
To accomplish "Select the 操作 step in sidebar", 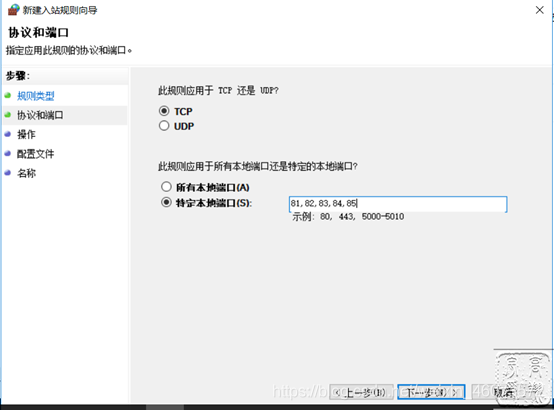I will coord(26,134).
